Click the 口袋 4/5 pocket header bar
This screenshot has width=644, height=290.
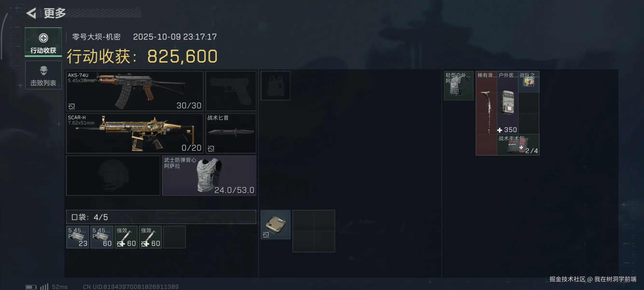click(161, 217)
